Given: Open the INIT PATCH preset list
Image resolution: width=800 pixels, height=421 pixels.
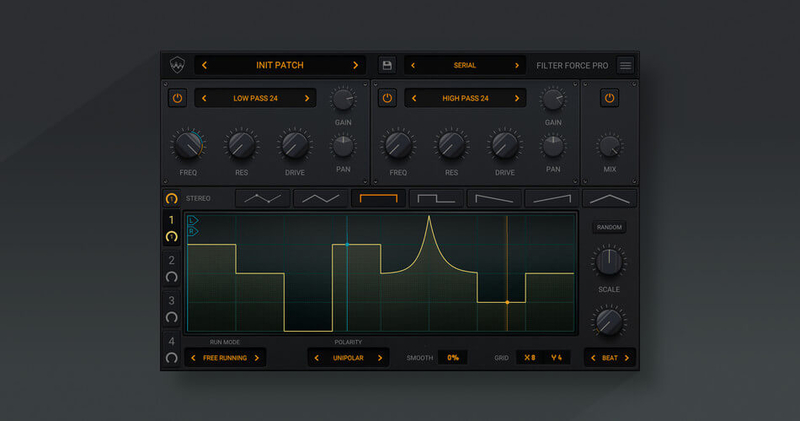Looking at the screenshot, I should 280,65.
